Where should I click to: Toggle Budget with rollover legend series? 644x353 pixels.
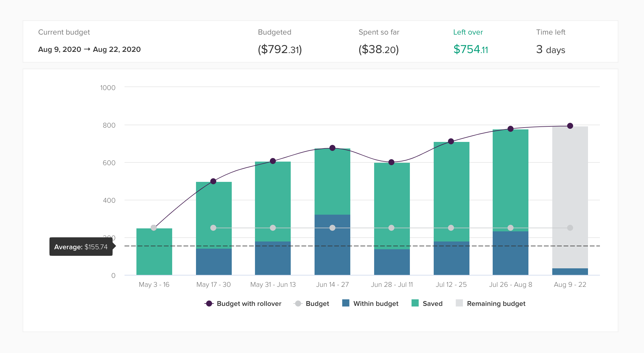tap(243, 304)
